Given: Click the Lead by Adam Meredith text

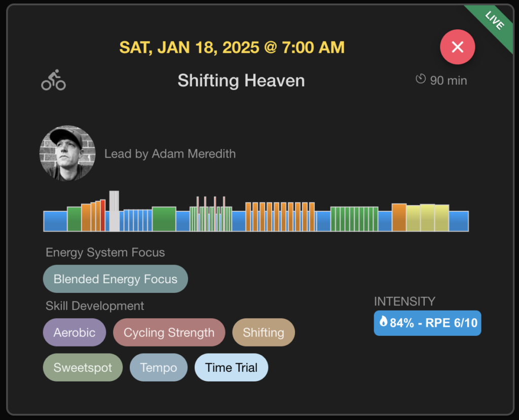Looking at the screenshot, I should (170, 154).
